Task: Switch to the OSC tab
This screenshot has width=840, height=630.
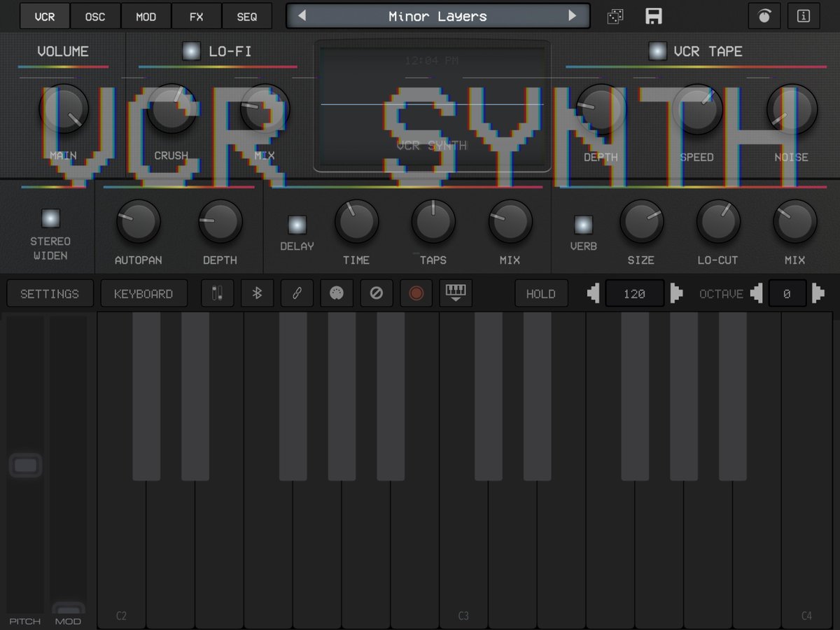Action: coord(95,16)
